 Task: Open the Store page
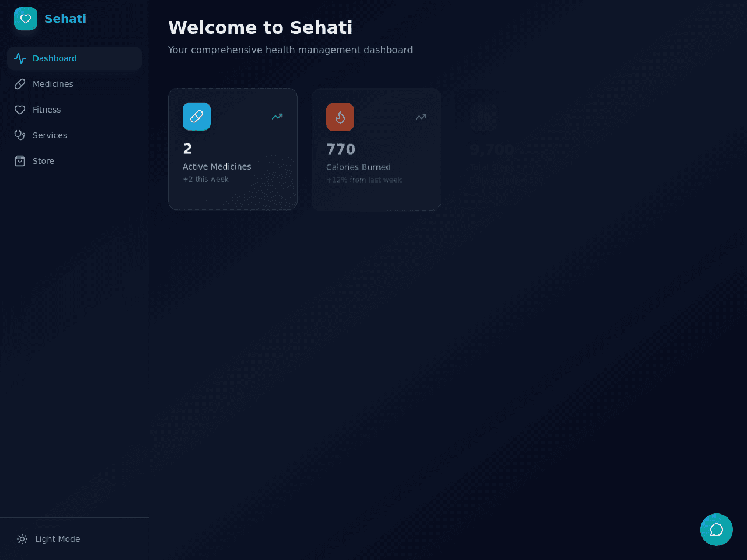[x=75, y=161]
